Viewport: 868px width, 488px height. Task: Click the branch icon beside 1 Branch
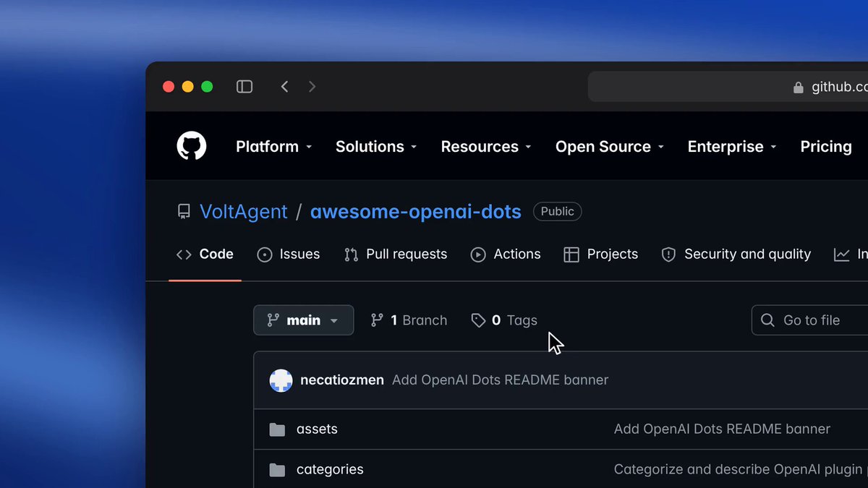click(x=377, y=320)
